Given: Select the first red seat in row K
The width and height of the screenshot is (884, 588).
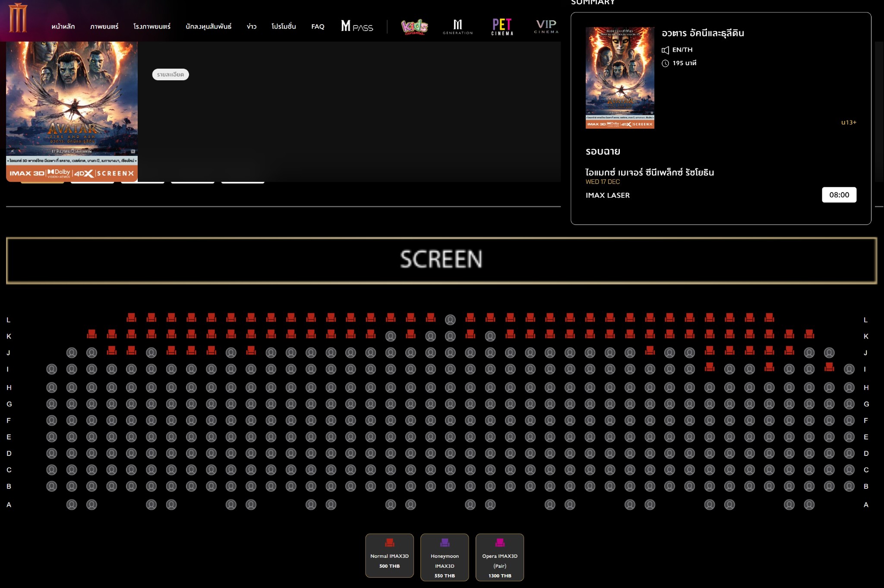Looking at the screenshot, I should tap(92, 334).
